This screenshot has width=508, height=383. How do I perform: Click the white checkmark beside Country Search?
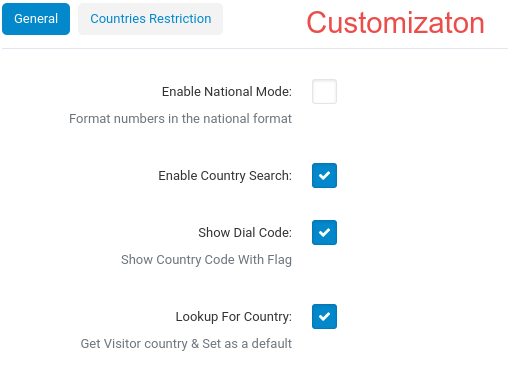(324, 175)
